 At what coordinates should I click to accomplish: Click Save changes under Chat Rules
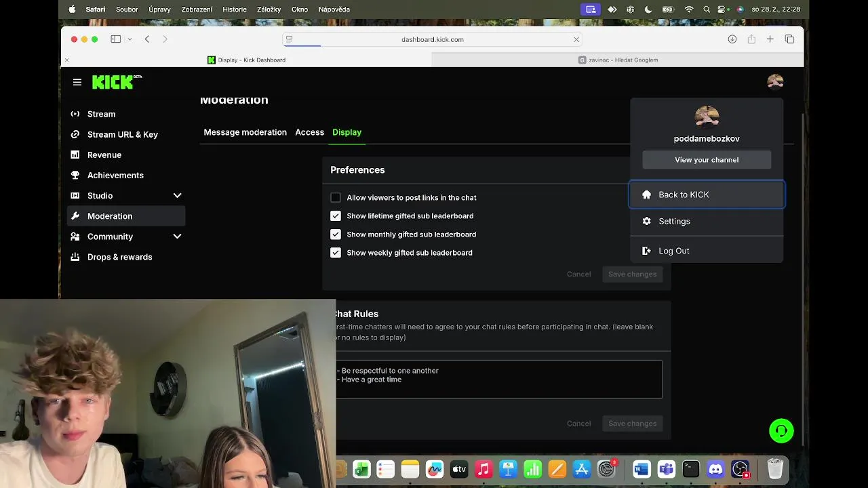point(632,424)
